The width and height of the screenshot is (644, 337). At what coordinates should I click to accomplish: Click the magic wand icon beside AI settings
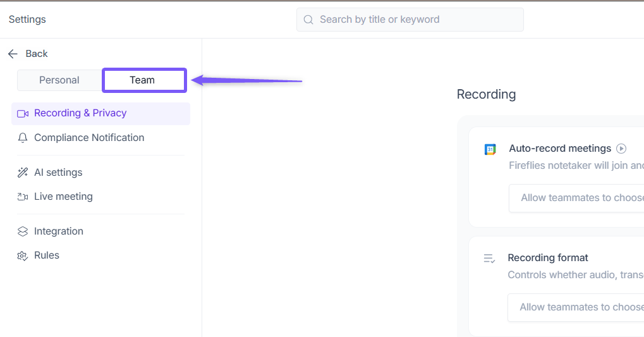pos(23,173)
